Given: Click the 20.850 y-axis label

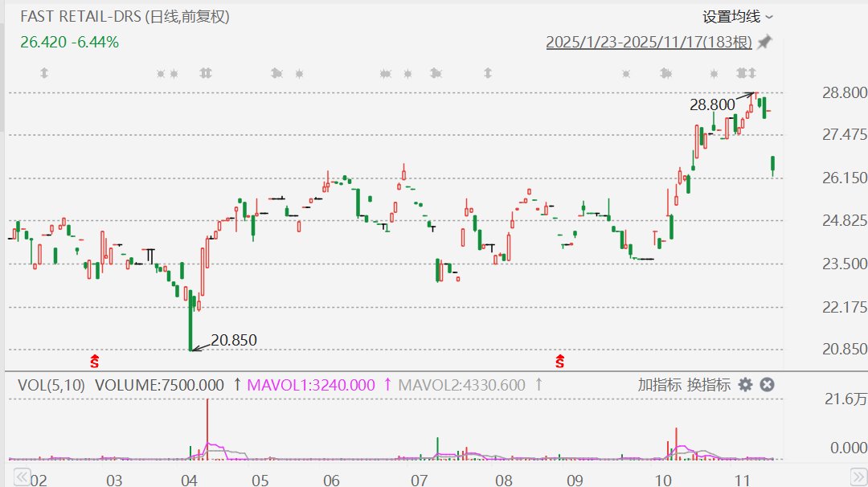Looking at the screenshot, I should tap(844, 349).
